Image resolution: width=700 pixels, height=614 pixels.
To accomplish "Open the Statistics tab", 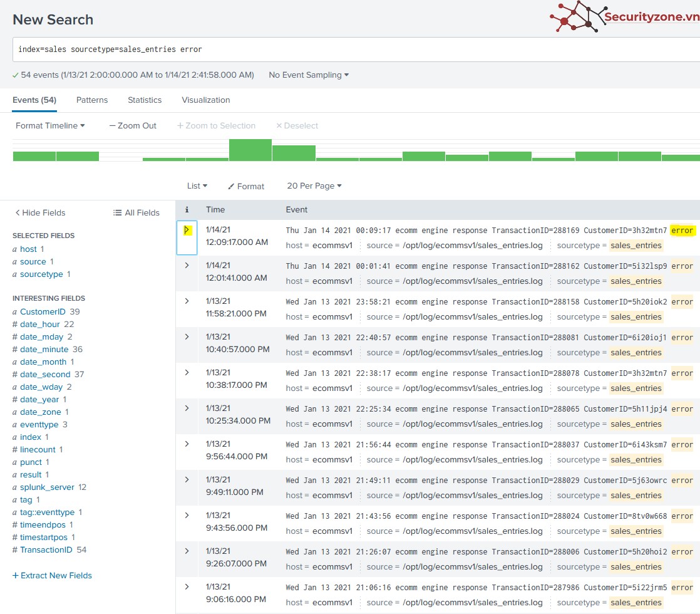I will (x=145, y=100).
